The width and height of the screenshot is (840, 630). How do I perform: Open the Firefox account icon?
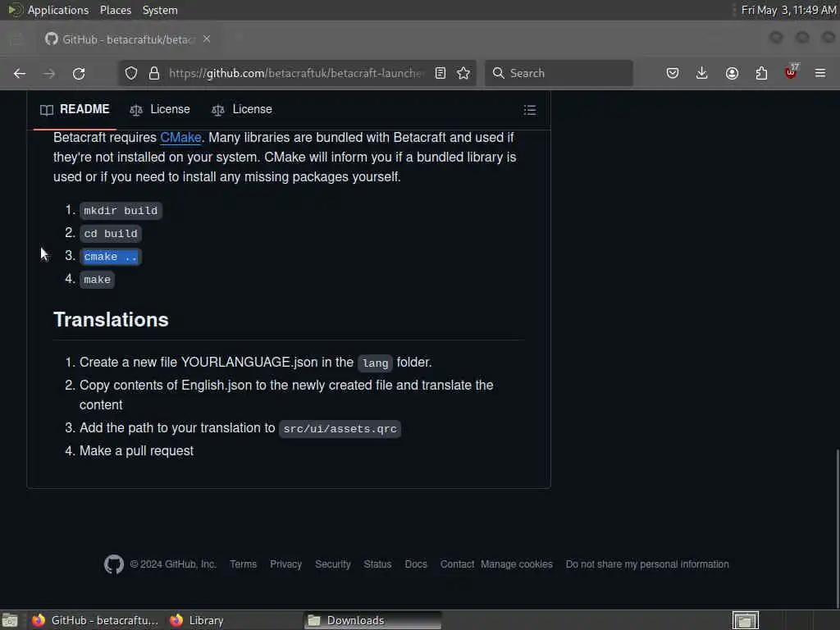[x=732, y=73]
